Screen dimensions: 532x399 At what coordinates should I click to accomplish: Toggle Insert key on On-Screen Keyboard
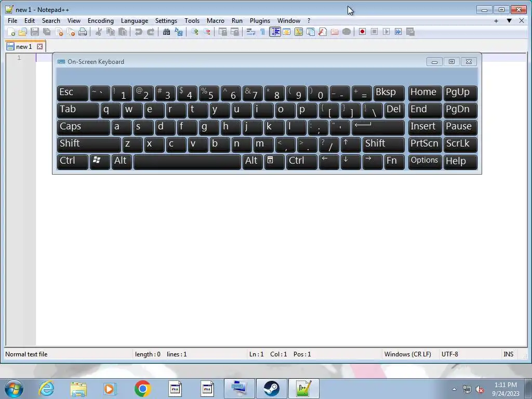(x=424, y=127)
